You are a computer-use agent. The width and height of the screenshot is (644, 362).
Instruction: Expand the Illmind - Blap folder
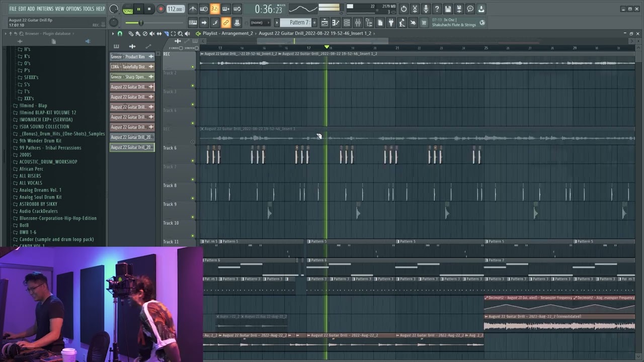click(33, 106)
